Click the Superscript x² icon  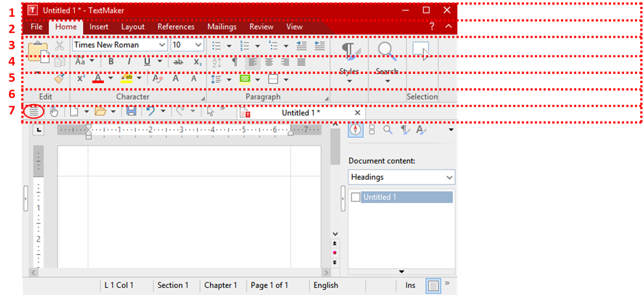click(81, 79)
